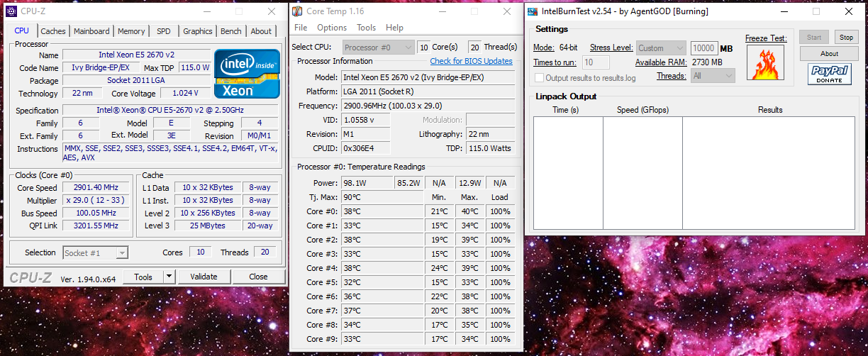
Task: Click the Core #0 temperature 38°C
Action: 382,211
